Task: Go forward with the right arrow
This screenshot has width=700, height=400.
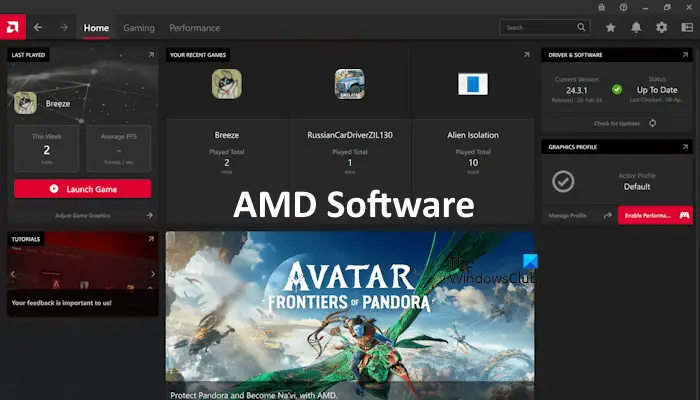Action: (x=64, y=28)
